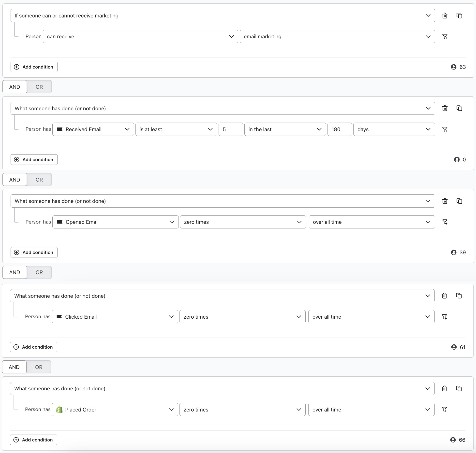Image resolution: width=476 pixels, height=453 pixels.
Task: Click Add condition under Placed Order block
Action: coord(34,440)
